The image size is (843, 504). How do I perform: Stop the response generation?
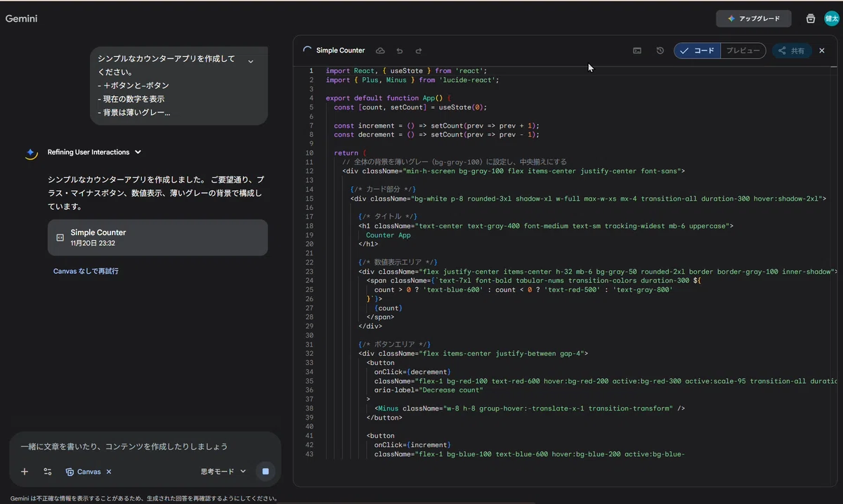pos(266,472)
